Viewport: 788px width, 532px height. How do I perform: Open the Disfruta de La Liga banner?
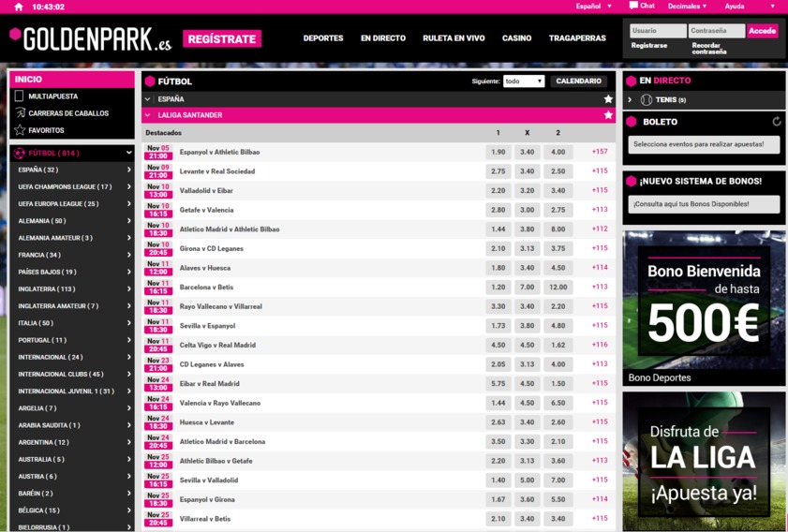(x=704, y=461)
